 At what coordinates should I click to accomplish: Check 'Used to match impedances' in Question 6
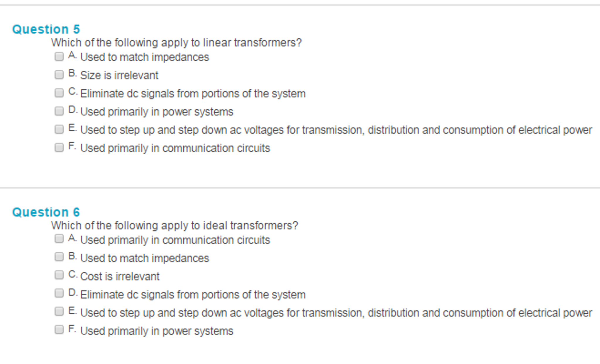point(59,257)
